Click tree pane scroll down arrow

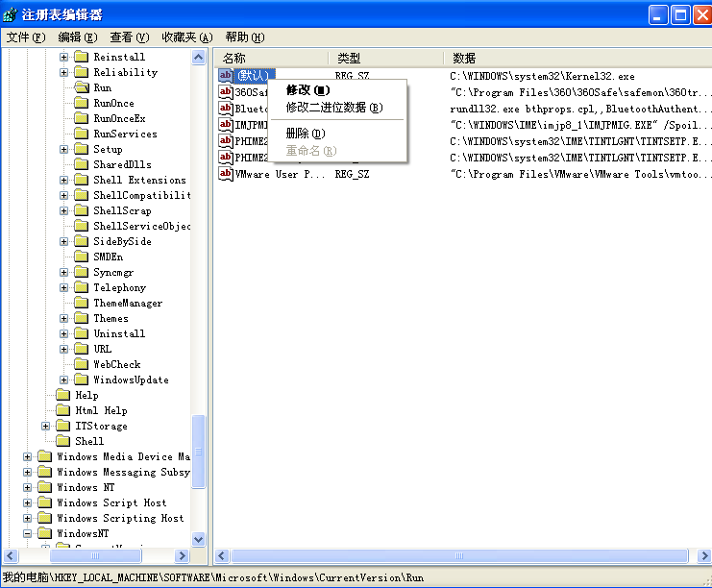[199, 539]
